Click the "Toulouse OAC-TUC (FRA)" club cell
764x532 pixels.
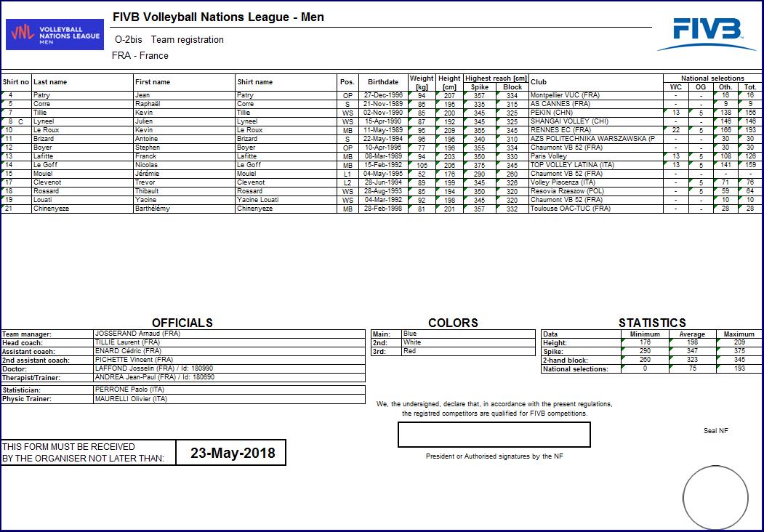[571, 209]
